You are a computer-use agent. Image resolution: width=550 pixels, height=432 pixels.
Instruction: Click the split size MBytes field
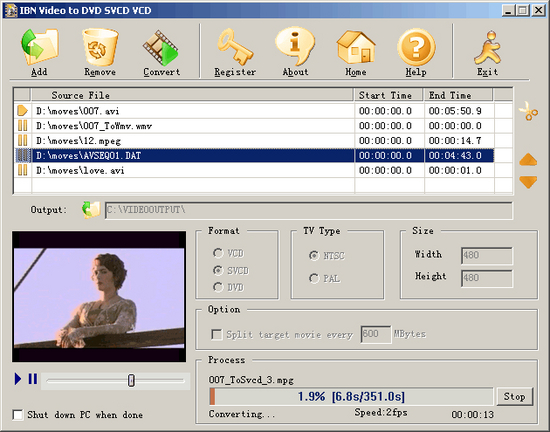[376, 334]
